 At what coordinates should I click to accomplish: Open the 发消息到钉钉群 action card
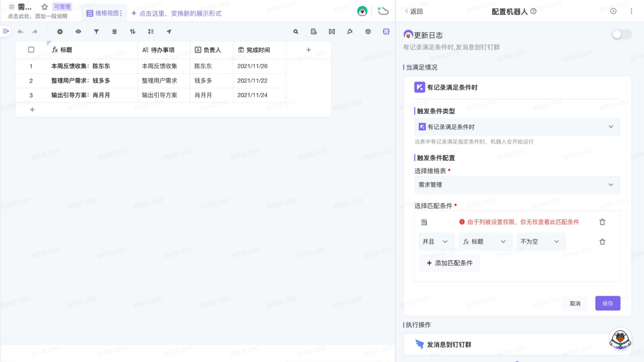(517, 344)
